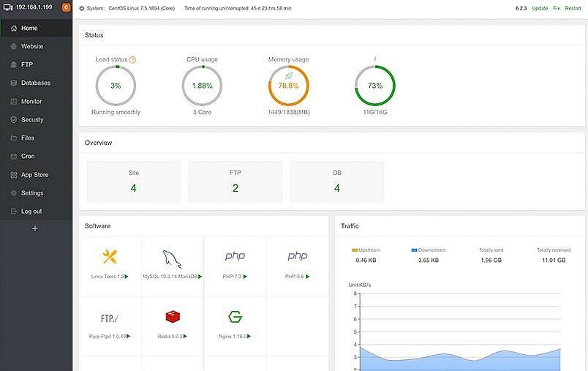Open the Files sidebar label
The height and width of the screenshot is (371, 588).
pos(28,138)
